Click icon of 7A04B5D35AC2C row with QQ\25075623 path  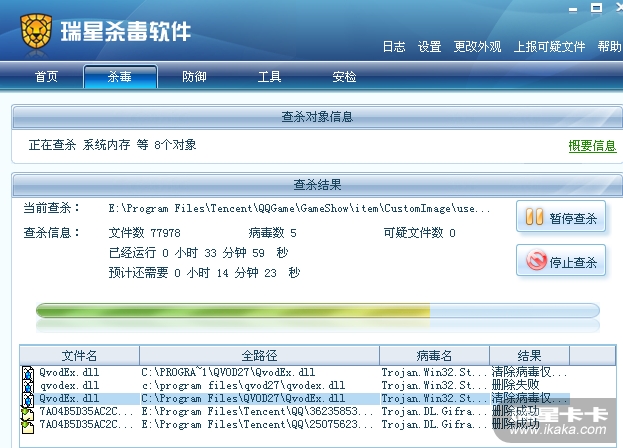pos(28,426)
